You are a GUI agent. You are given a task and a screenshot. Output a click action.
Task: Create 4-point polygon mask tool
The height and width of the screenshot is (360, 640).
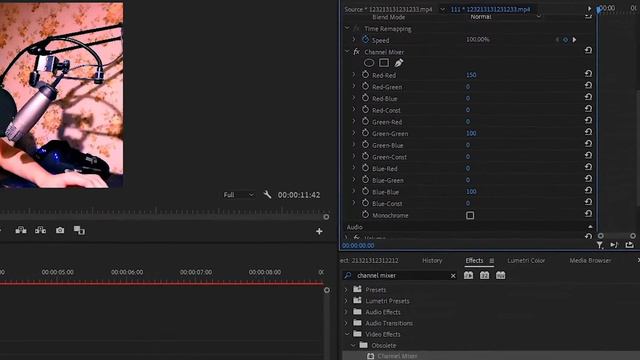click(x=384, y=63)
